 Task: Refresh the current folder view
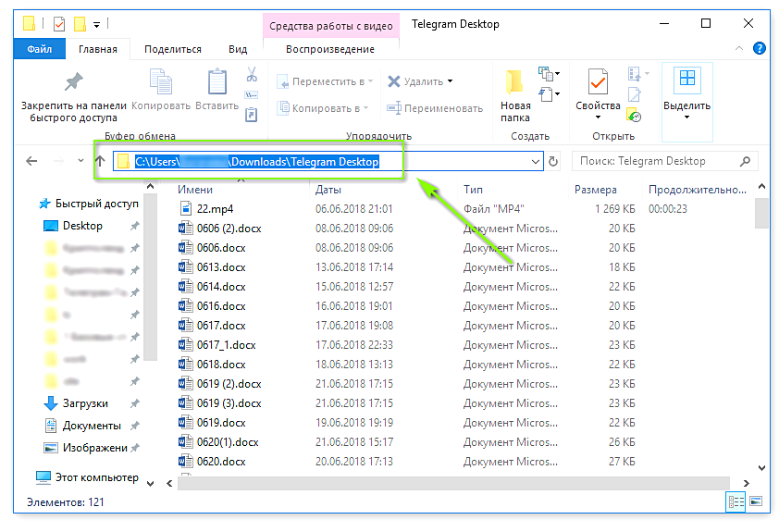click(x=553, y=161)
